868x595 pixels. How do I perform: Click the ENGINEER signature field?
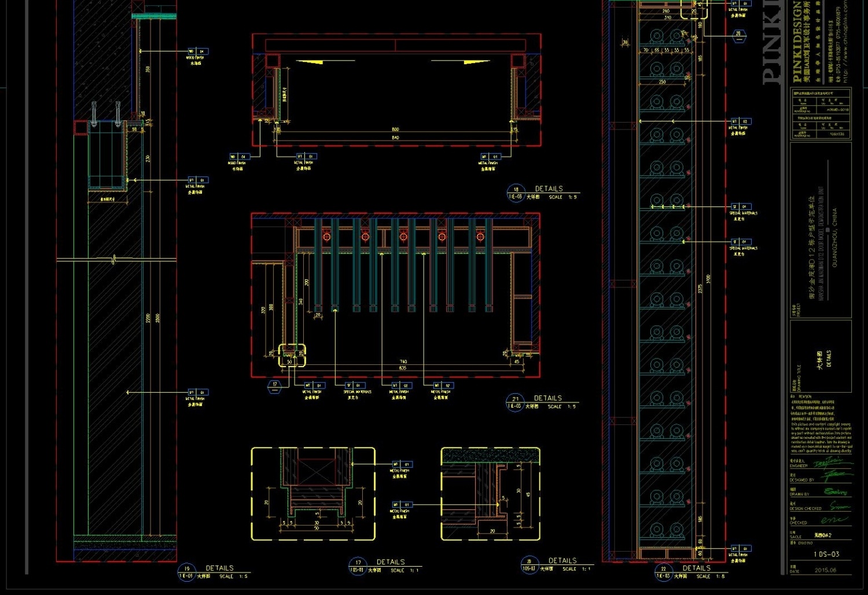[821, 463]
